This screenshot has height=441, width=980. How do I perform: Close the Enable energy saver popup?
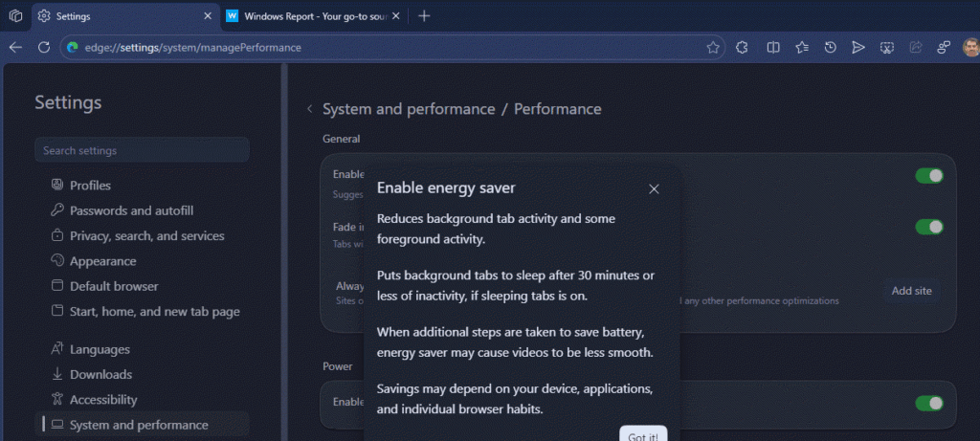[654, 188]
